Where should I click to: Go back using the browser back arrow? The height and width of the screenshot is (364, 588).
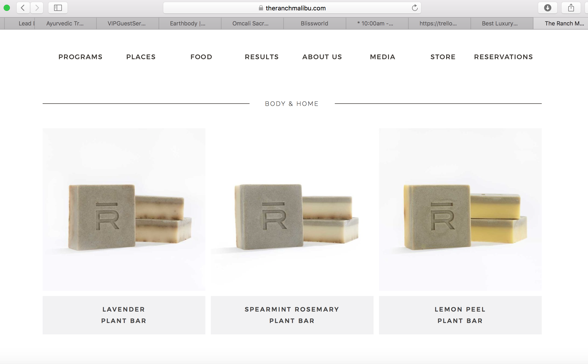(x=23, y=8)
